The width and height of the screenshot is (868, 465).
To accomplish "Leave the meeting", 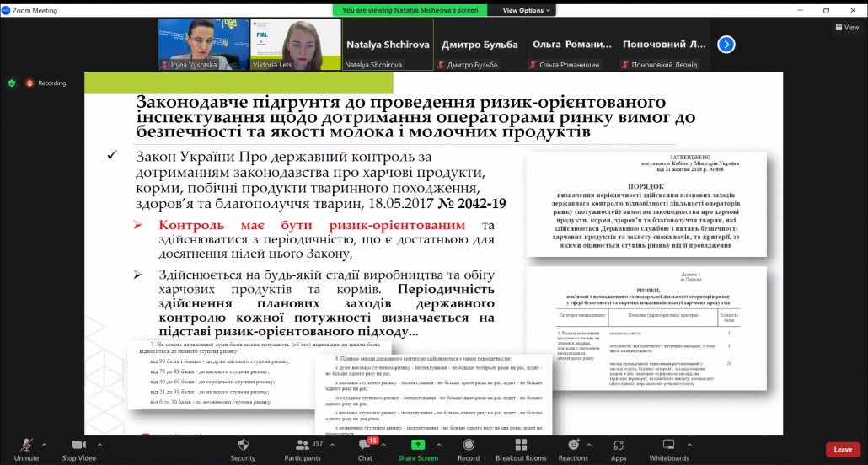I will coord(843,449).
